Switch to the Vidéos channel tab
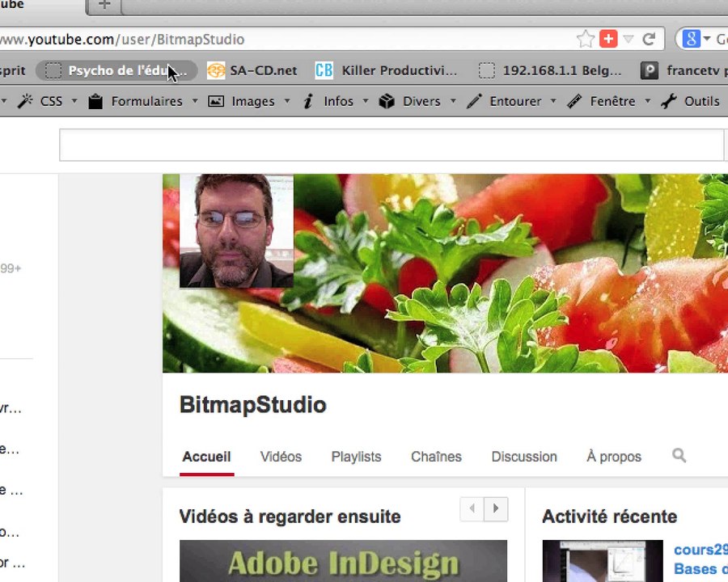 [281, 457]
